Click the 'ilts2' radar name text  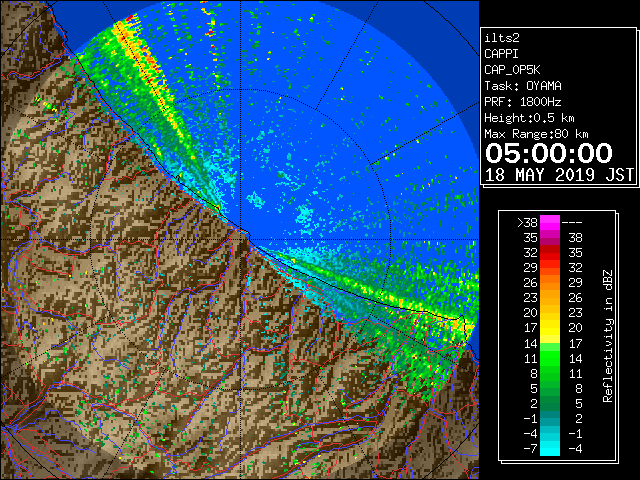pos(502,38)
